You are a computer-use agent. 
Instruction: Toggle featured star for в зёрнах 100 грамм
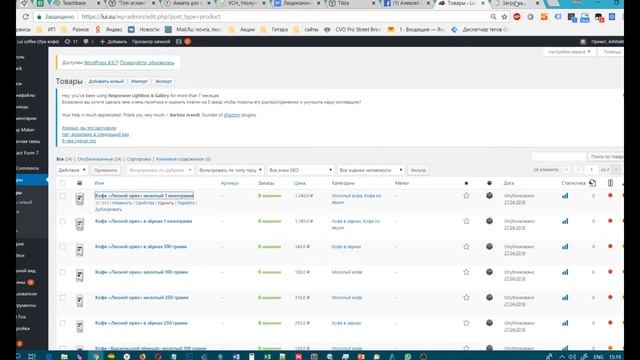[466, 247]
